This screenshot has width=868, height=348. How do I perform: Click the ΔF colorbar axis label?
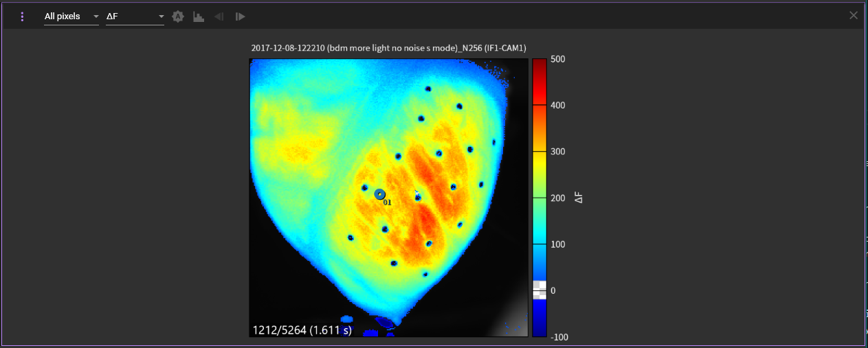click(579, 198)
